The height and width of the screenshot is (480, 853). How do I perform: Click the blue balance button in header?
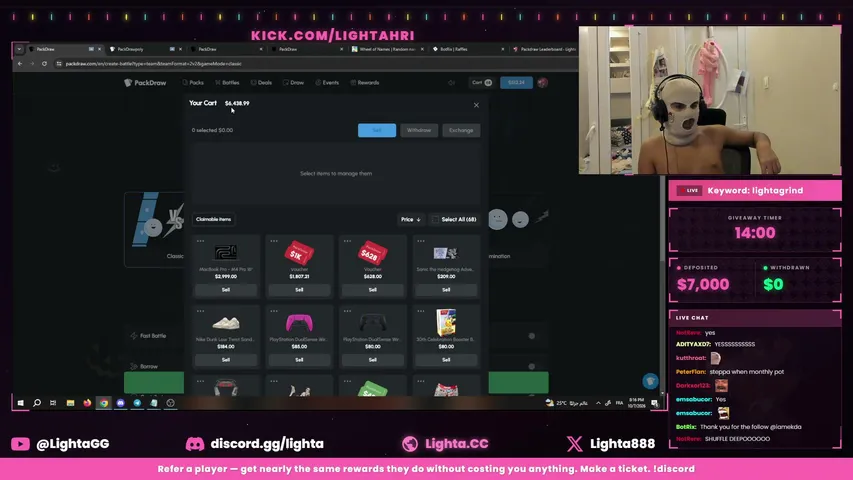(516, 83)
